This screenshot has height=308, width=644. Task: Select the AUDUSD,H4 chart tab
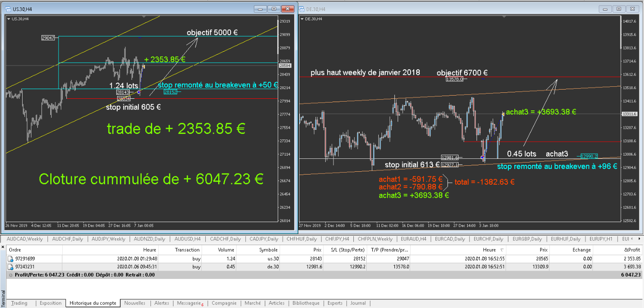187,239
